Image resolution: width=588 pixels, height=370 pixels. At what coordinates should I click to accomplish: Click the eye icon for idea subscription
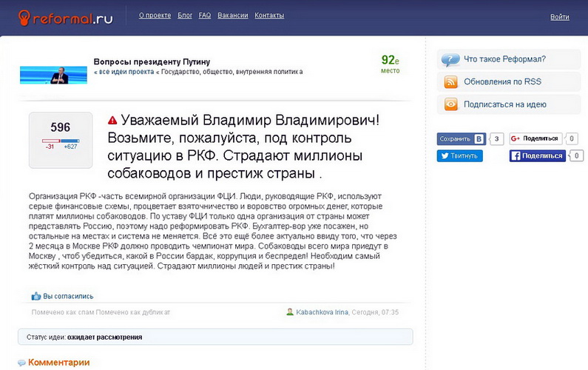450,104
